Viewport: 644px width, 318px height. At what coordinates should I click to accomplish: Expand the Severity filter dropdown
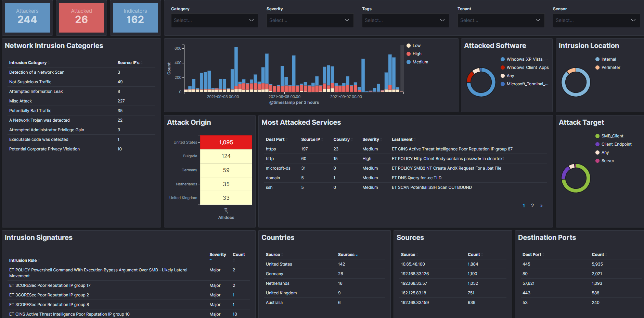pos(310,20)
